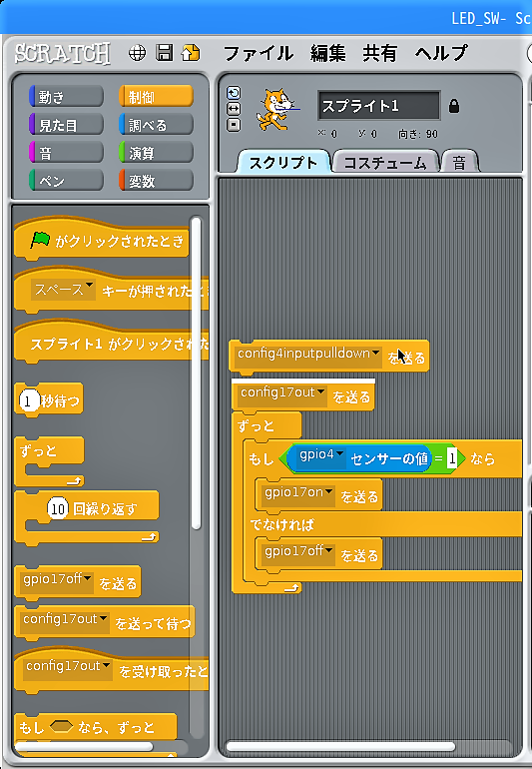Select the 調べる block category

156,125
